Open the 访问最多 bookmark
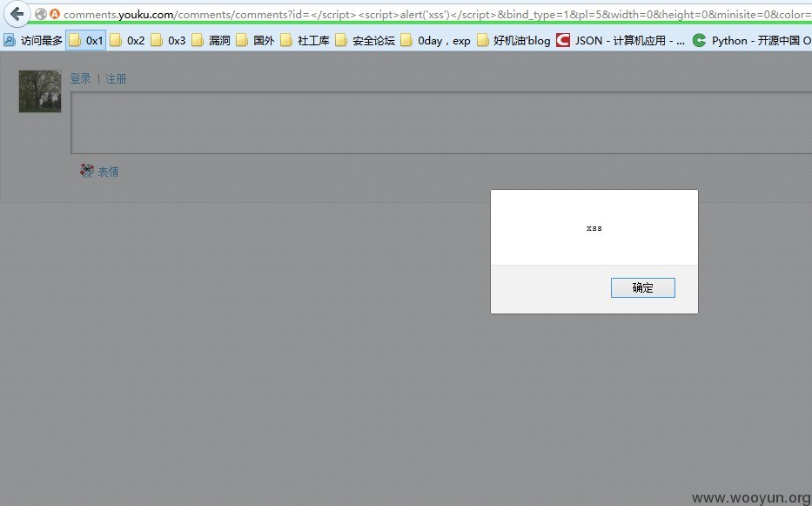 pos(32,40)
